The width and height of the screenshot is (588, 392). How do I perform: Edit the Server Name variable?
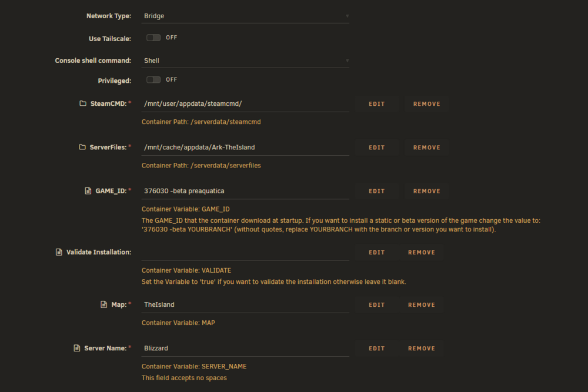(376, 348)
